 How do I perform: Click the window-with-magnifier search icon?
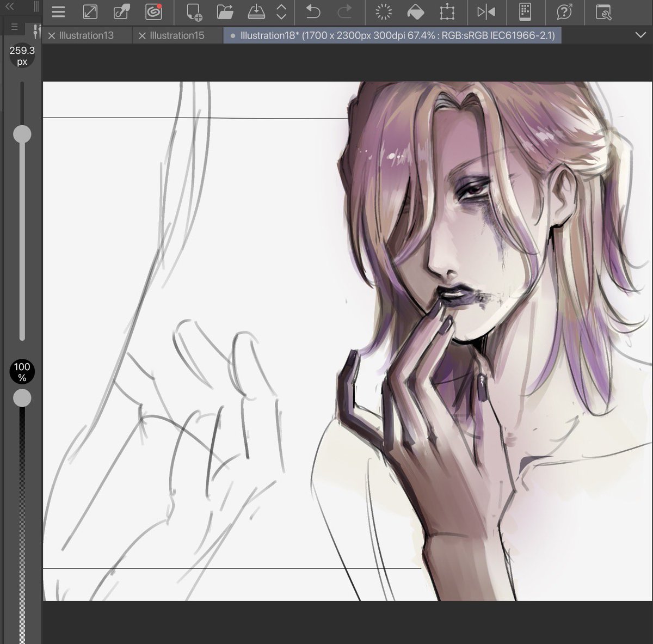[603, 12]
